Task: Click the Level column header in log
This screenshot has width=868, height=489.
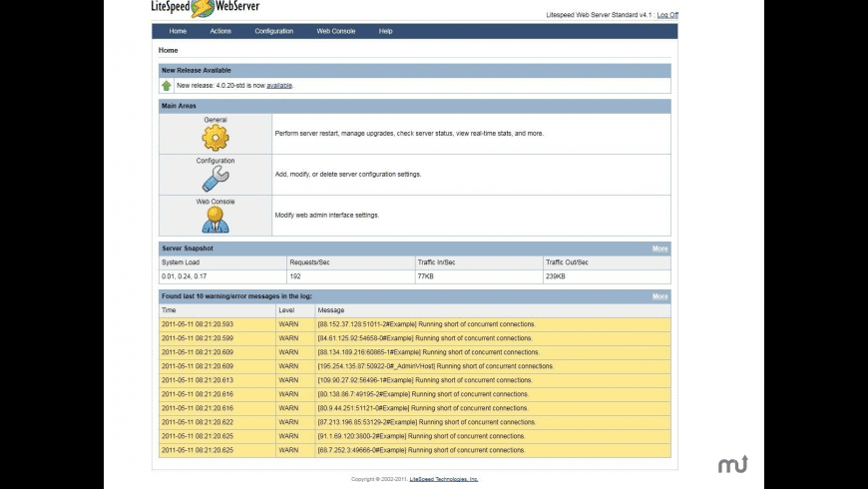Action: point(286,310)
